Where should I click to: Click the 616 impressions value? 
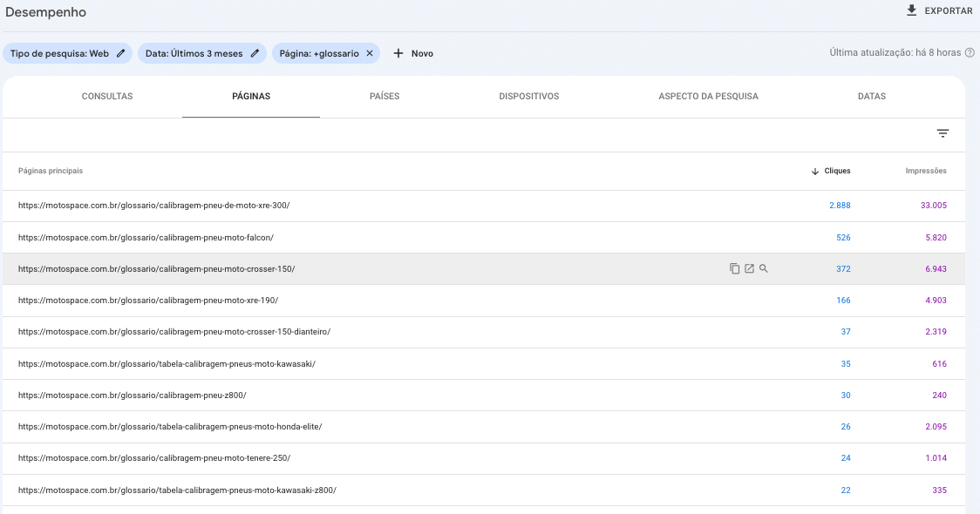[939, 363]
